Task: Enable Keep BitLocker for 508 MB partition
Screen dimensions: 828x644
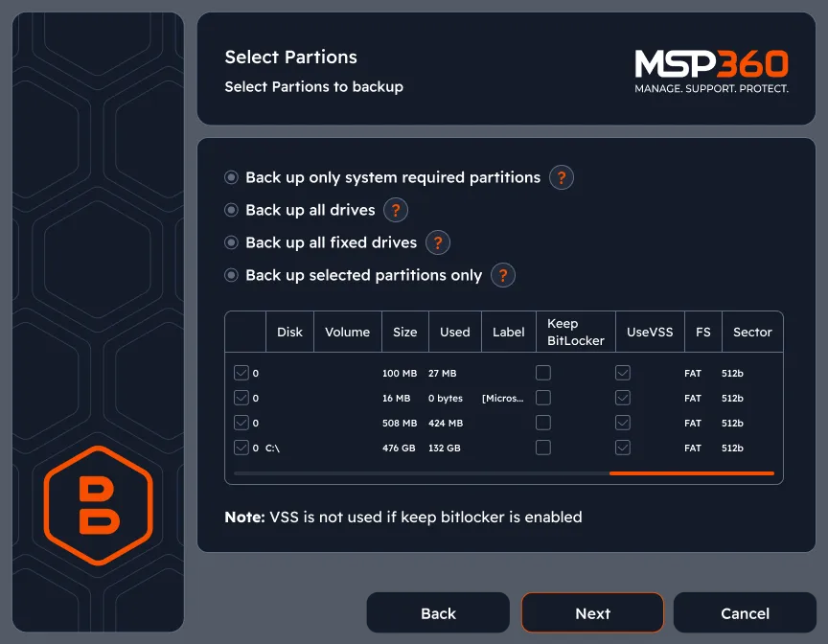Action: point(543,423)
